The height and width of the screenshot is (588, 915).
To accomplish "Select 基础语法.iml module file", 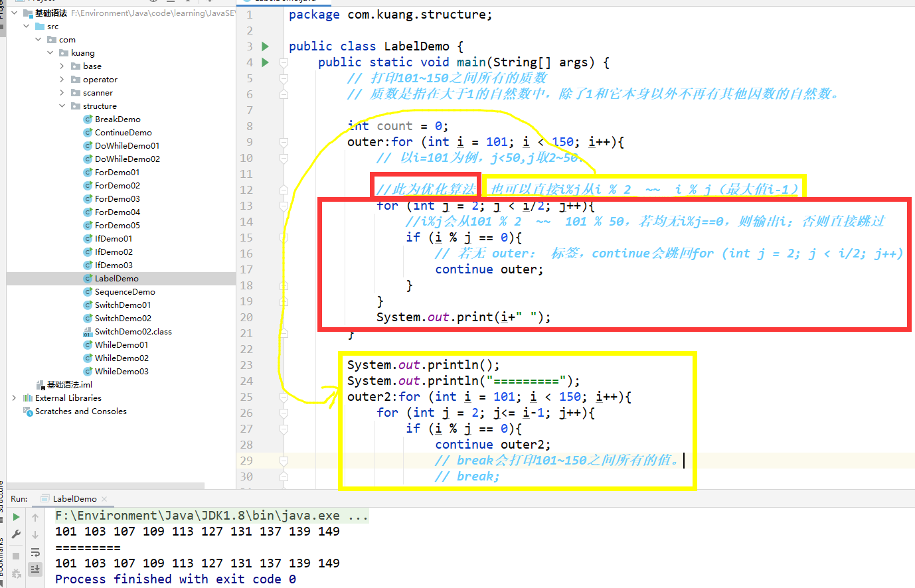I will (x=69, y=385).
